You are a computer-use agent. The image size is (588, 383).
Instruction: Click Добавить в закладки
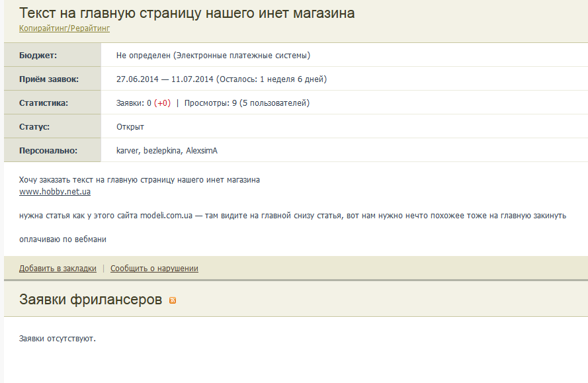click(x=58, y=269)
